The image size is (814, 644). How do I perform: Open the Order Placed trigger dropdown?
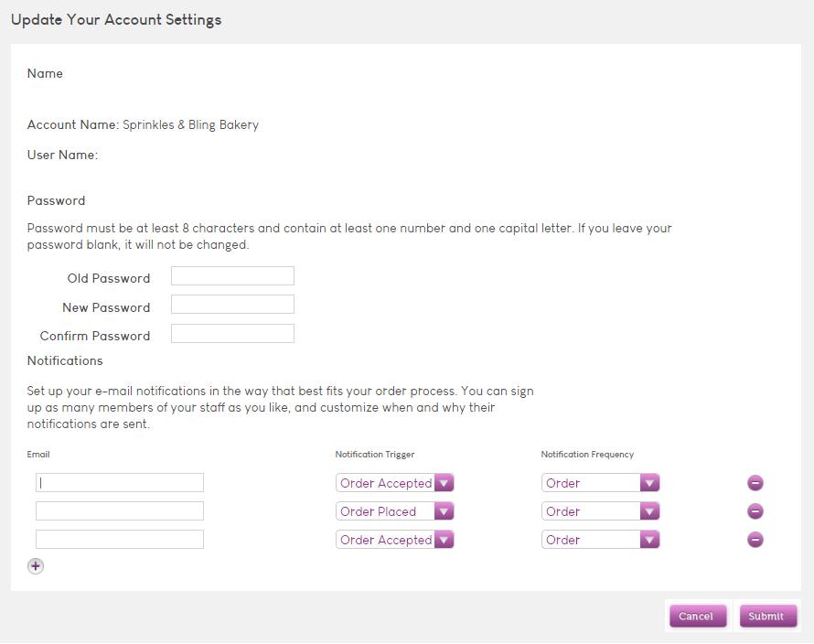pos(394,511)
